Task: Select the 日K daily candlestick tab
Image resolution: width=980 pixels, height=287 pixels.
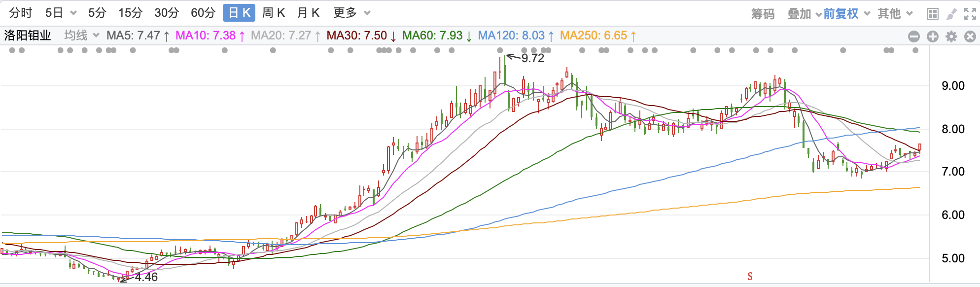Action: (x=239, y=13)
